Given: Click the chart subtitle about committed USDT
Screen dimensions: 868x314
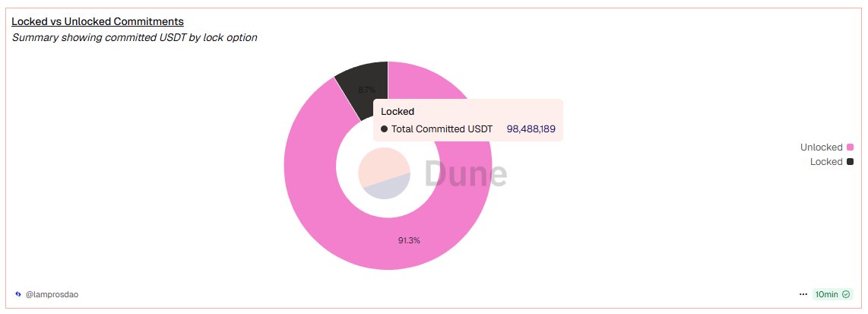Looking at the screenshot, I should pyautogui.click(x=135, y=37).
